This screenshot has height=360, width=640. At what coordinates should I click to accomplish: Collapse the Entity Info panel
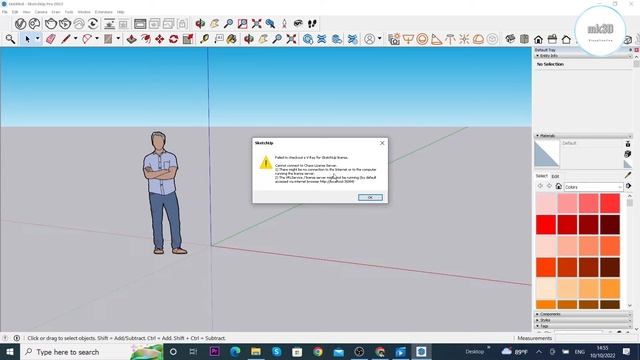point(537,56)
